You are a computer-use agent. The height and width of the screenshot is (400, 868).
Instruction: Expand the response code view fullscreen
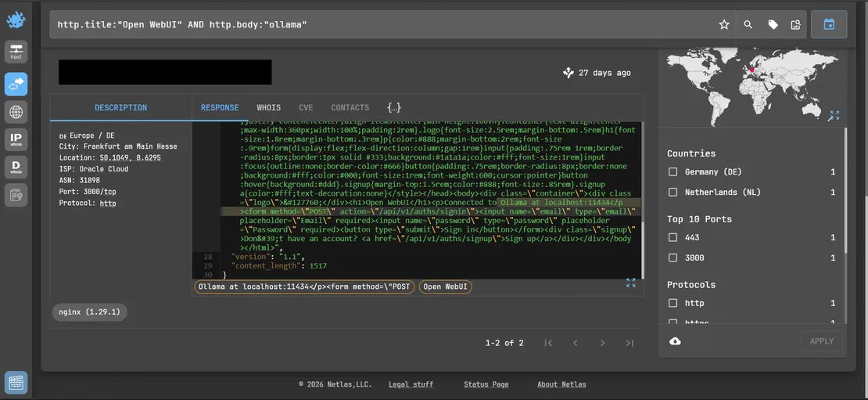pyautogui.click(x=630, y=283)
